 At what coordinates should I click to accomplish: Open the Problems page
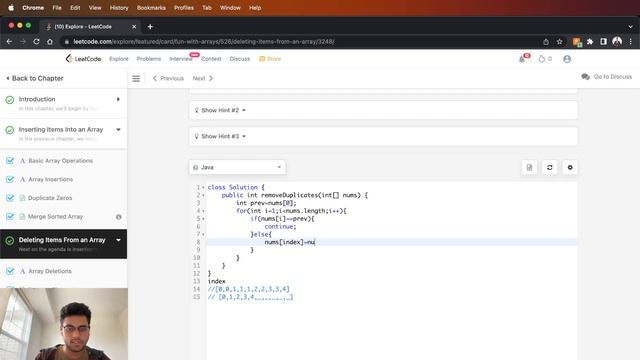coord(149,59)
